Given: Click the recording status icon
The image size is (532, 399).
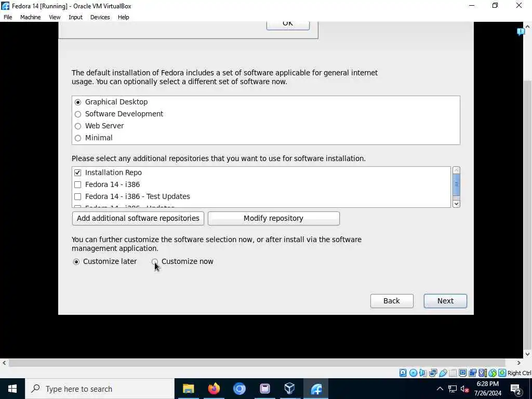Looking at the screenshot, I should click(x=472, y=373).
